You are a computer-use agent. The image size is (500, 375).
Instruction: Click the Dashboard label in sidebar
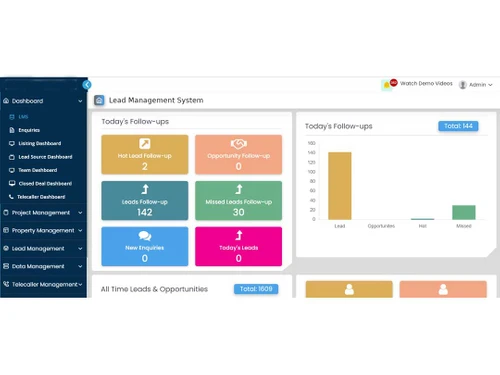coord(27,101)
